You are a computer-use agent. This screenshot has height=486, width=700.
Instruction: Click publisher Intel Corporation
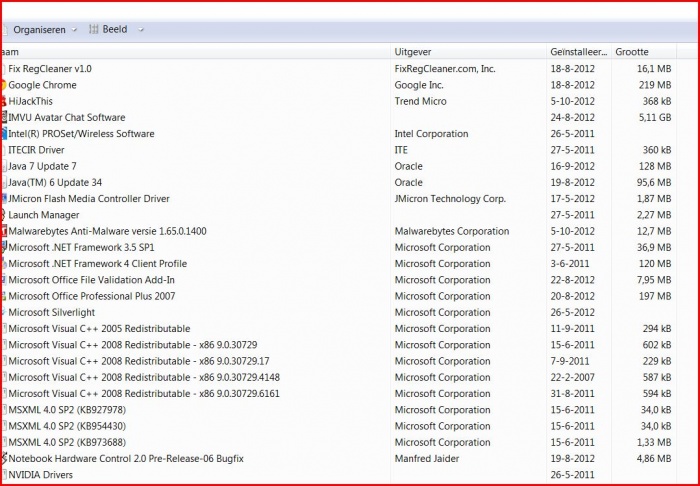(x=431, y=133)
